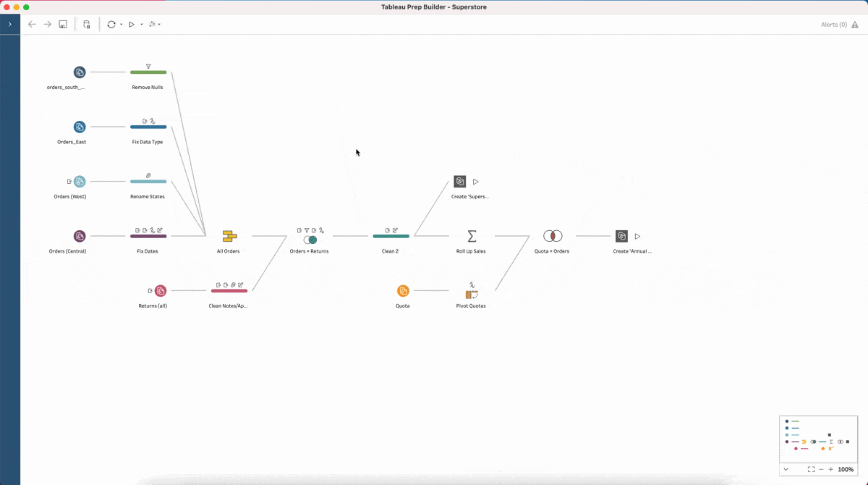
Task: Select the Orders (West) input step
Action: [80, 182]
